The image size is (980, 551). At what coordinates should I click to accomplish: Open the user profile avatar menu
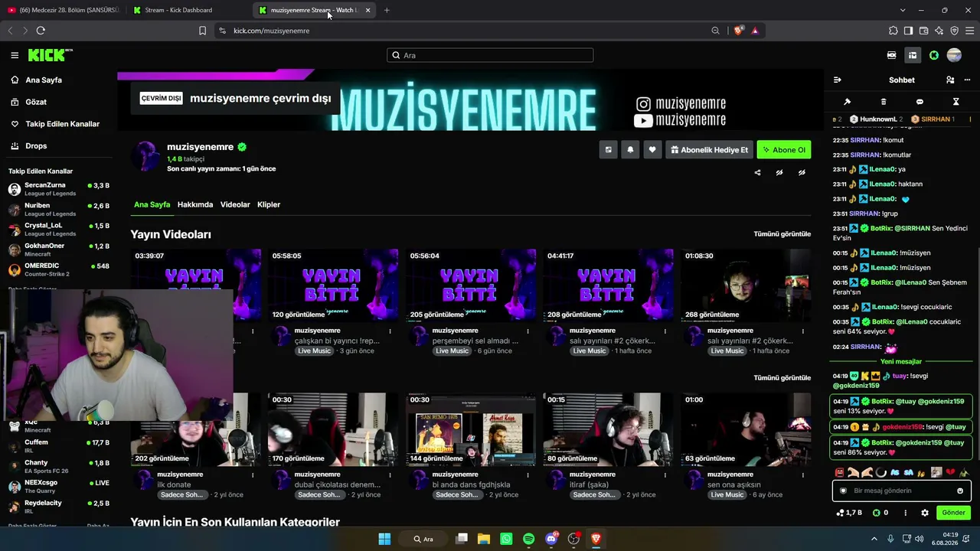pyautogui.click(x=954, y=55)
